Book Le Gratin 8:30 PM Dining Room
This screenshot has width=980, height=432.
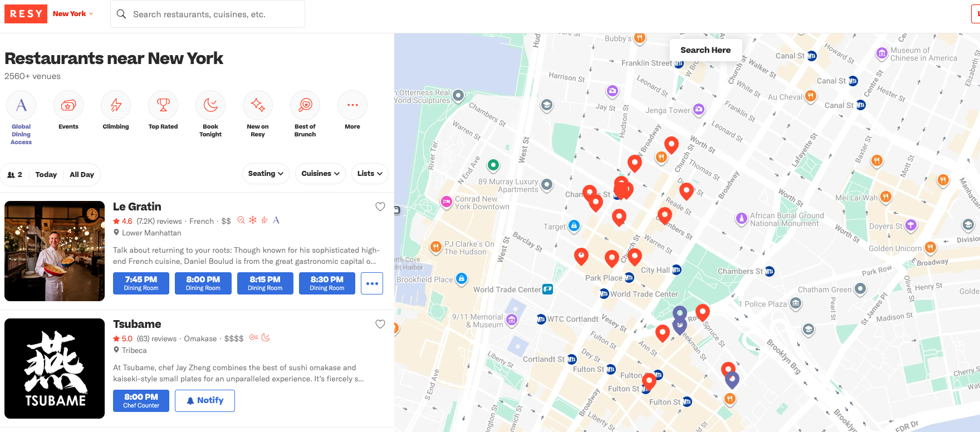(327, 283)
